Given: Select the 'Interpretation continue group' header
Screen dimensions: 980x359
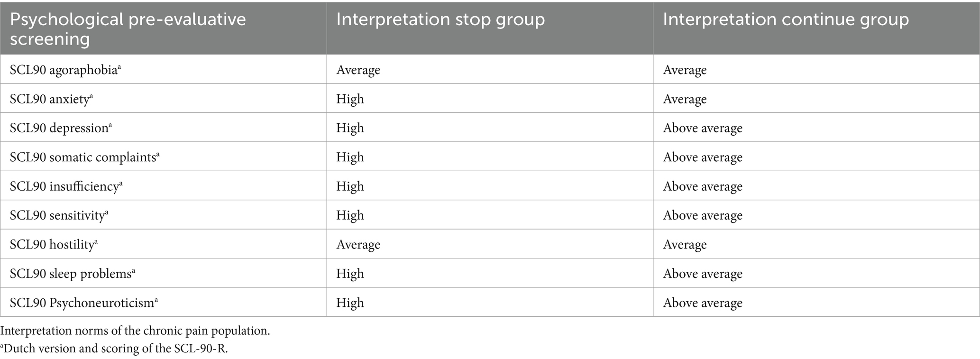Looking at the screenshot, I should click(786, 19).
